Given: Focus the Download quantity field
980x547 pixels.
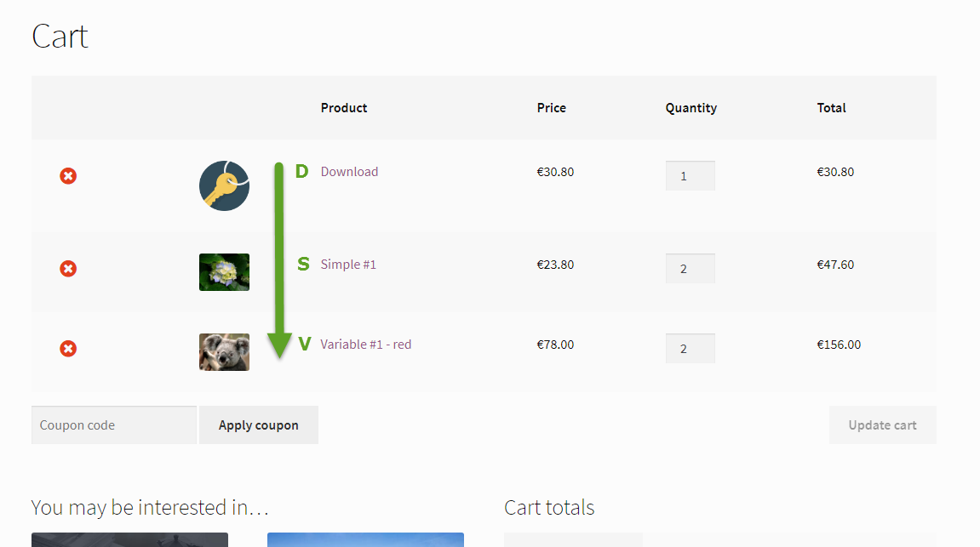Looking at the screenshot, I should (x=690, y=176).
